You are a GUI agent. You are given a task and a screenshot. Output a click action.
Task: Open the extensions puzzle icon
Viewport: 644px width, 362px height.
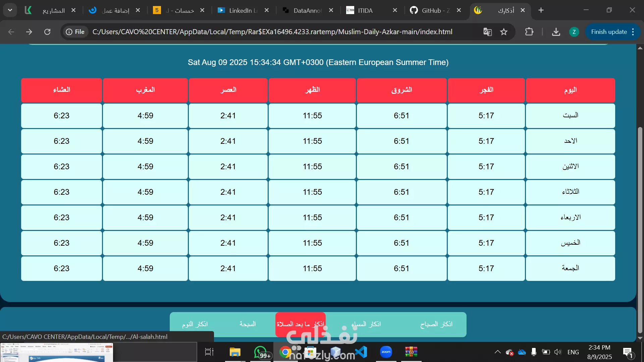pyautogui.click(x=529, y=32)
